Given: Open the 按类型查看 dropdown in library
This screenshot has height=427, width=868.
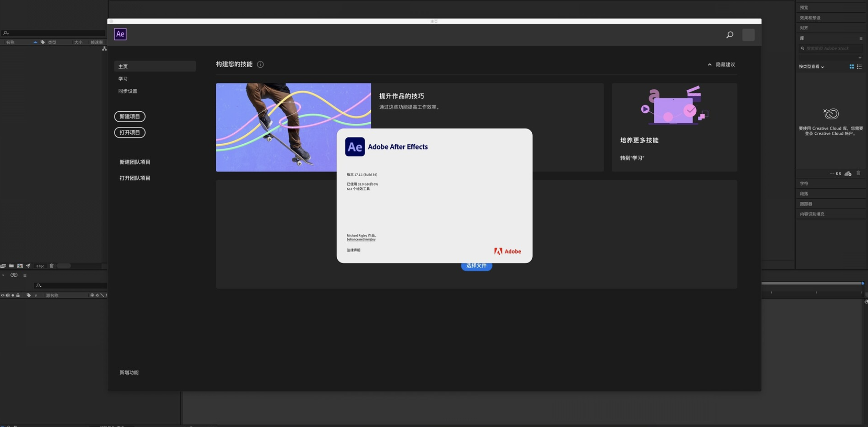Looking at the screenshot, I should point(811,67).
